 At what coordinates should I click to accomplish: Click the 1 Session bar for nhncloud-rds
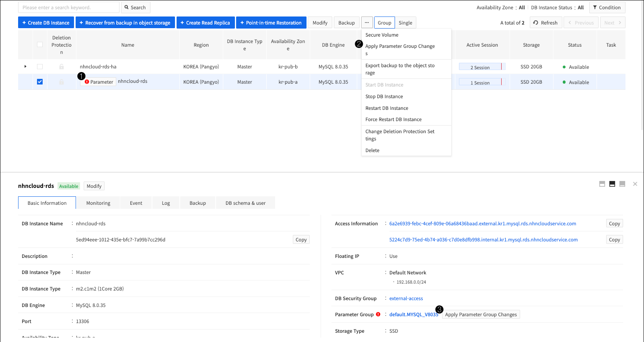click(x=482, y=82)
